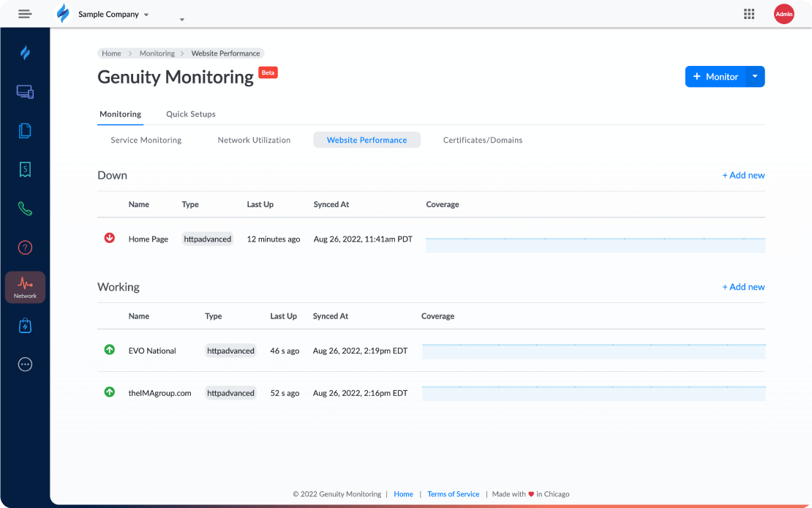Image resolution: width=812 pixels, height=508 pixels.
Task: Open the Admin user avatar menu
Action: click(783, 14)
